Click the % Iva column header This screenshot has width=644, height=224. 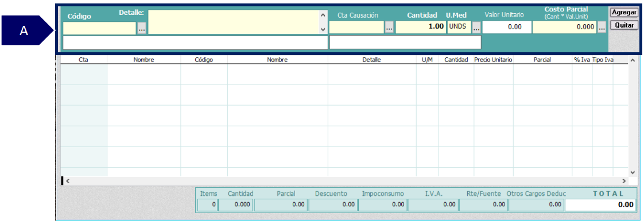coord(582,60)
